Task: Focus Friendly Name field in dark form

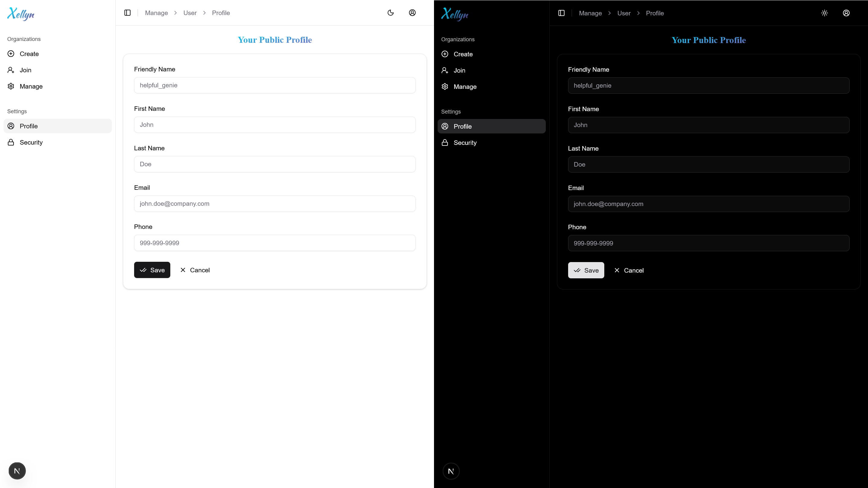Action: (x=709, y=86)
